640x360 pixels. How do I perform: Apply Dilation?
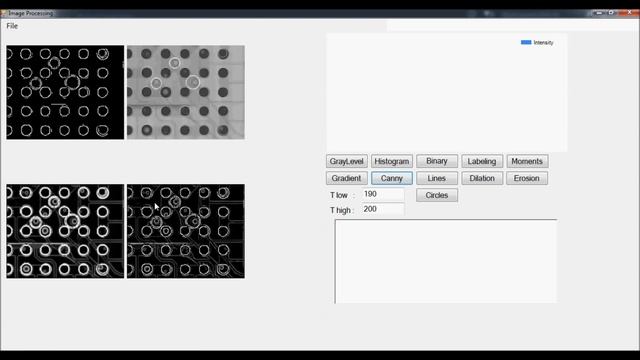tap(482, 178)
